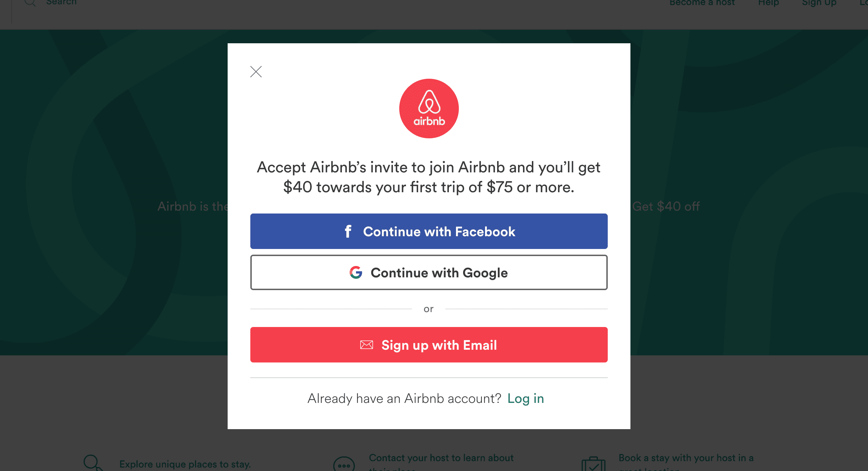This screenshot has height=471, width=868.
Task: Click the explore magnifier icon at bottom
Action: pyautogui.click(x=93, y=463)
